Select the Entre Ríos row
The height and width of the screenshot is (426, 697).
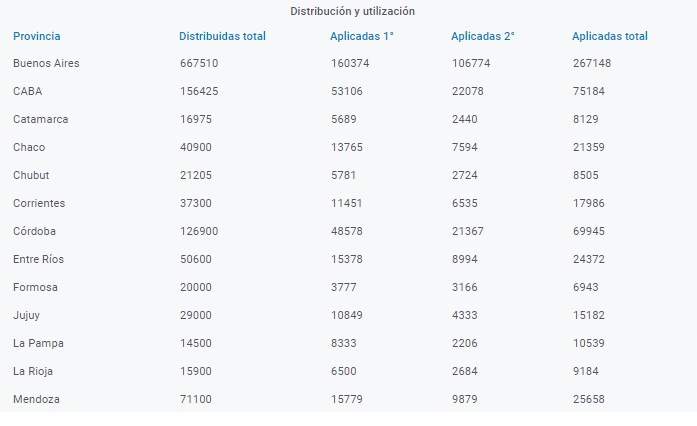[x=348, y=259]
